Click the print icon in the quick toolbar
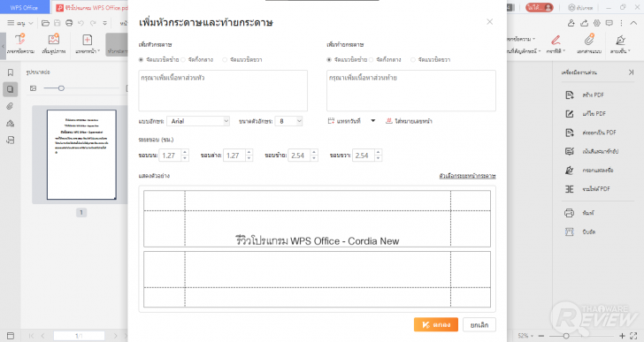 (x=69, y=23)
